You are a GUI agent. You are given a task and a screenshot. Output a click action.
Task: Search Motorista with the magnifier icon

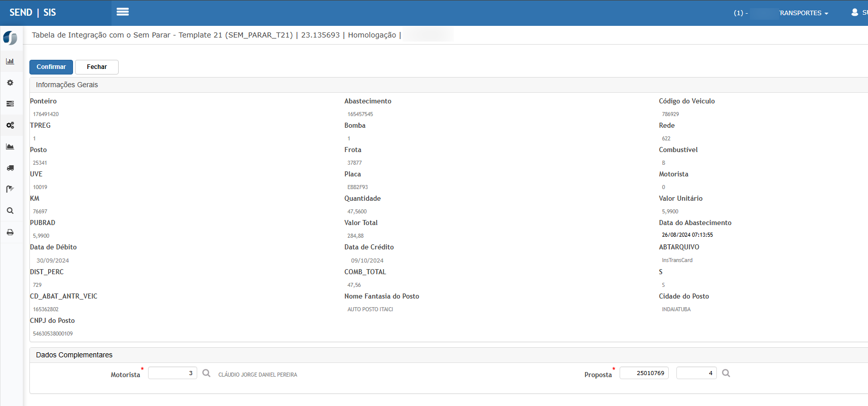206,373
